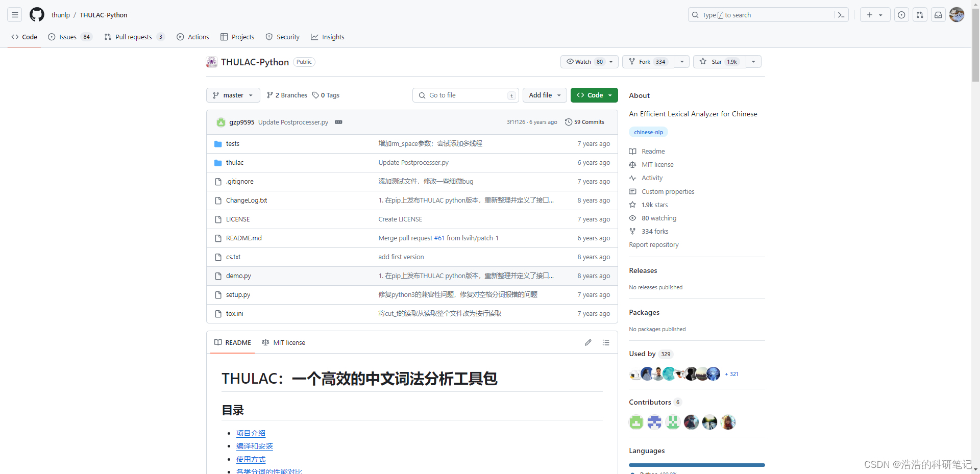
Task: Open commit hash 3f1f126
Action: coord(516,122)
